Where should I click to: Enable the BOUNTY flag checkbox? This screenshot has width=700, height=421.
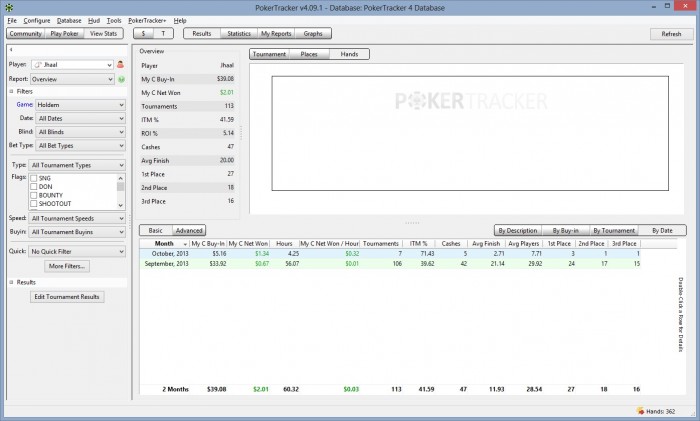(33, 195)
